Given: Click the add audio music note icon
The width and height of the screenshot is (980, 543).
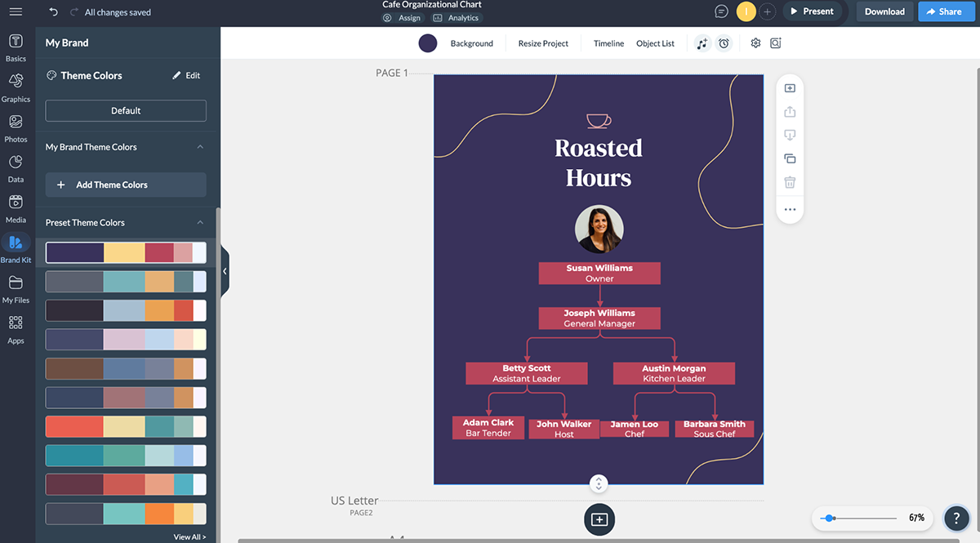Looking at the screenshot, I should pos(702,43).
